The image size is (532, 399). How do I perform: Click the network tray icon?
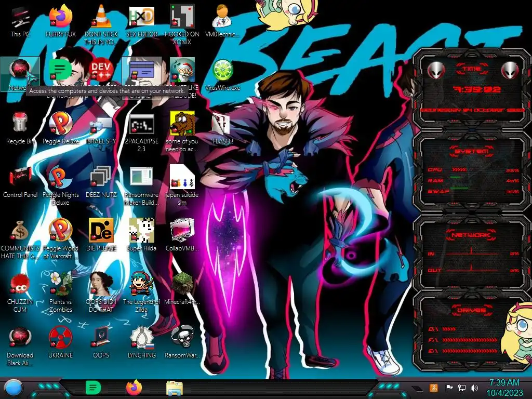click(461, 388)
